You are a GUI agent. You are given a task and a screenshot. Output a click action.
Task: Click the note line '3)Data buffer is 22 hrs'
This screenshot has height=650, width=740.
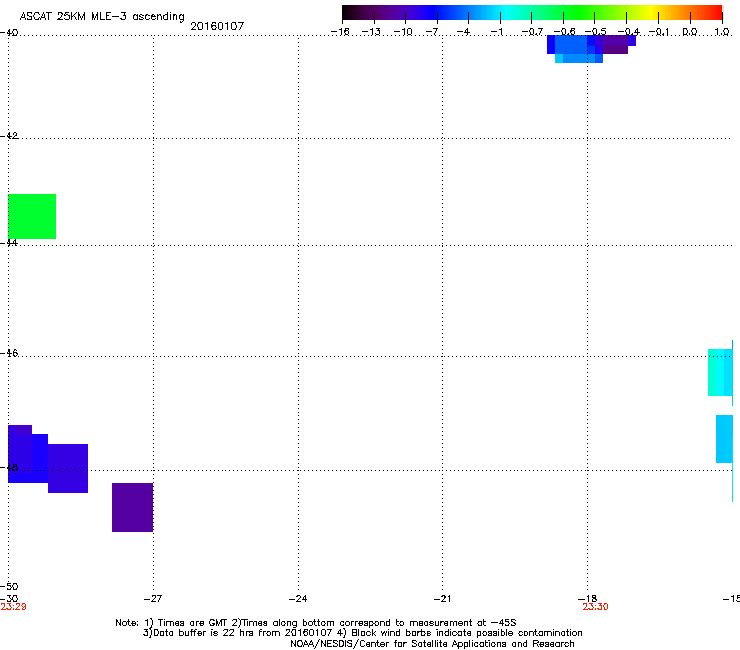click(362, 633)
